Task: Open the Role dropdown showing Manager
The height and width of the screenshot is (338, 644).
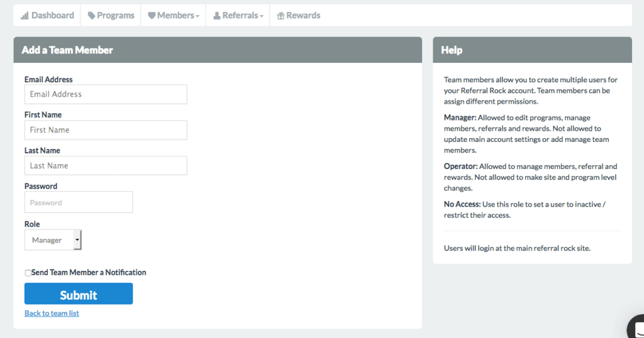Action: point(53,240)
